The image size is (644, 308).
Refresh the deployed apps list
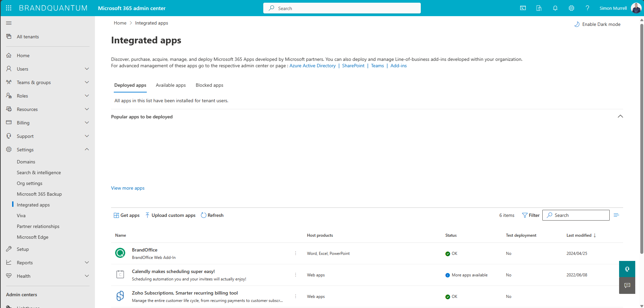point(212,215)
